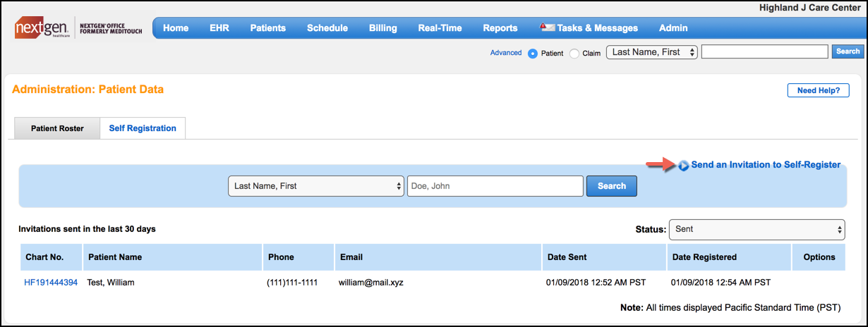Expand the Status dropdown showing Sent
The image size is (868, 327).
(x=757, y=229)
